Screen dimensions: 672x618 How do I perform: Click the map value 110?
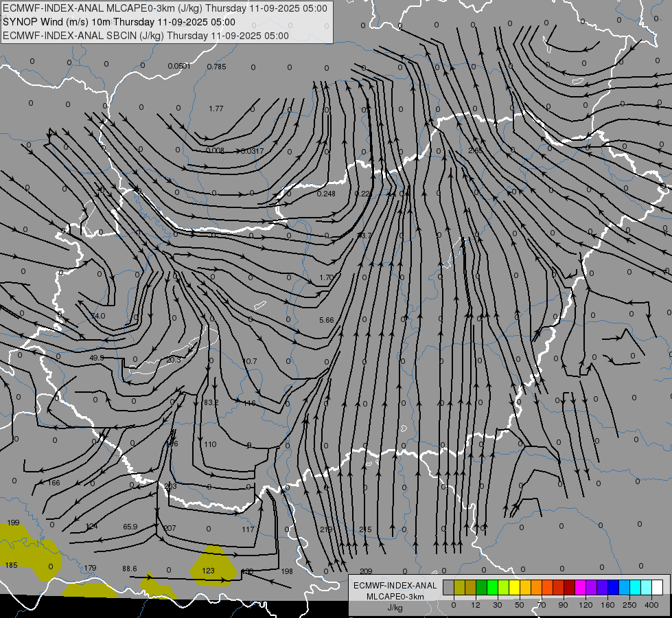point(211,445)
